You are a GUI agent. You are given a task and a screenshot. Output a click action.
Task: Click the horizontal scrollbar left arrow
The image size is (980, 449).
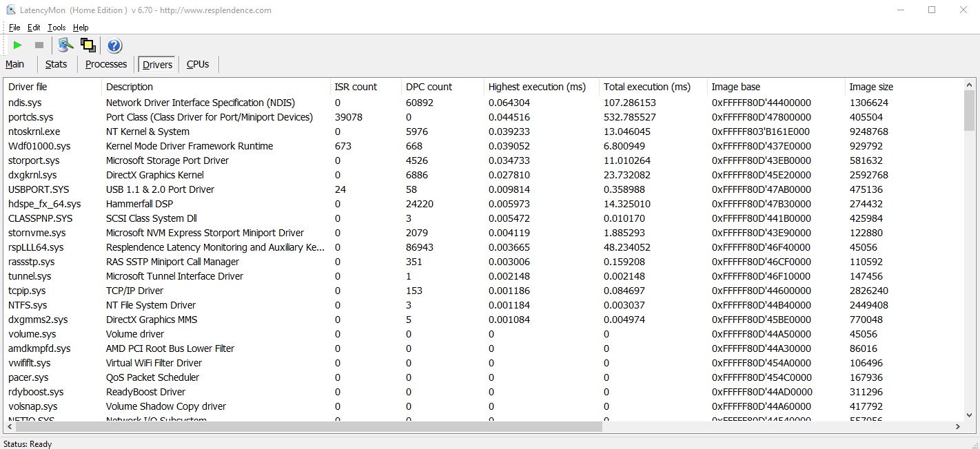pyautogui.click(x=9, y=427)
